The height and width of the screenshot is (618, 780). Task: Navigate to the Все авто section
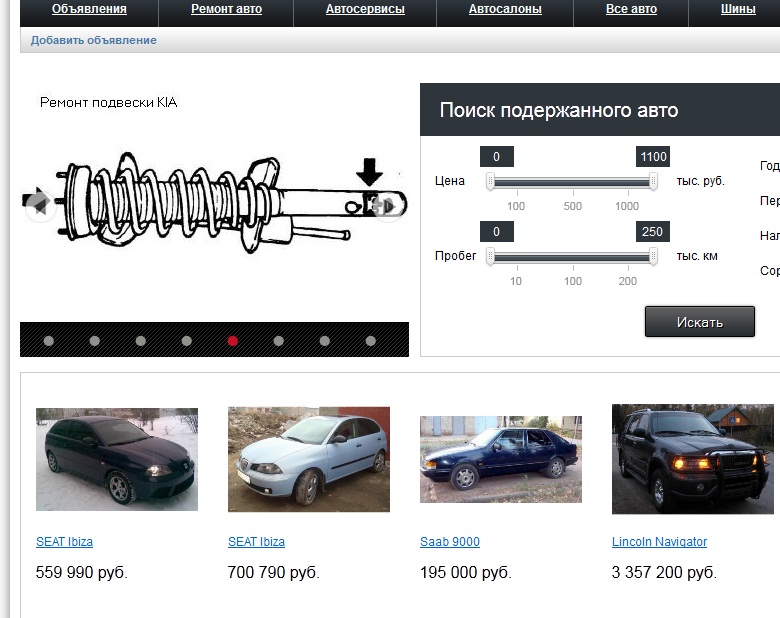click(x=631, y=9)
